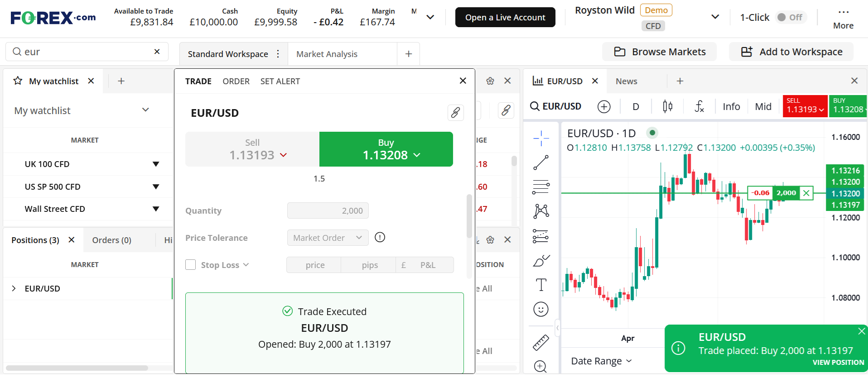Select the brush drawing tool

click(x=541, y=261)
